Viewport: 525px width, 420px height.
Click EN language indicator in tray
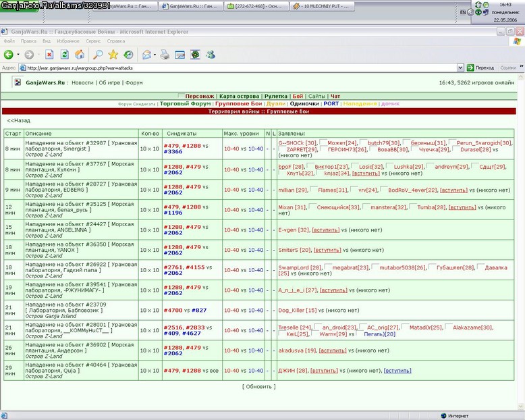coord(463,12)
